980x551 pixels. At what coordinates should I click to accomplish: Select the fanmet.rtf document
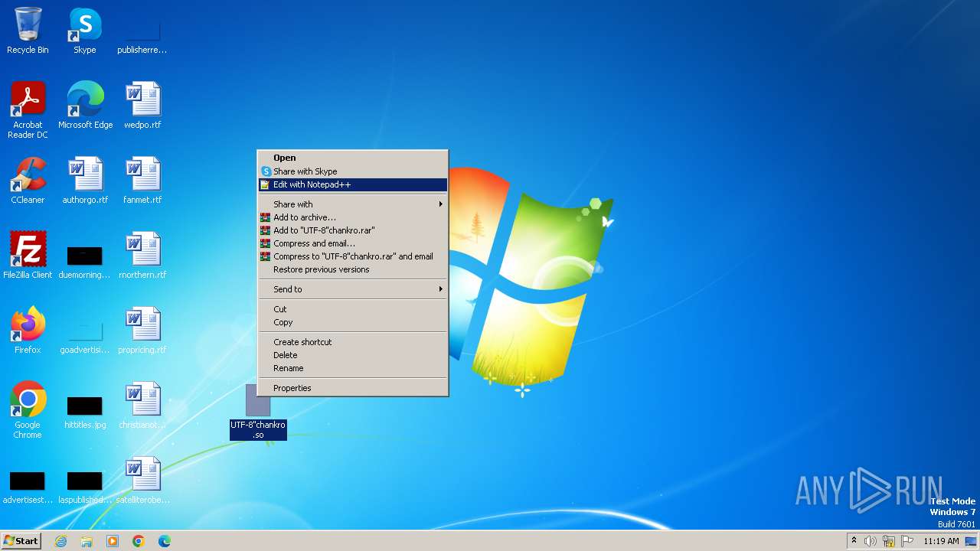pos(142,181)
